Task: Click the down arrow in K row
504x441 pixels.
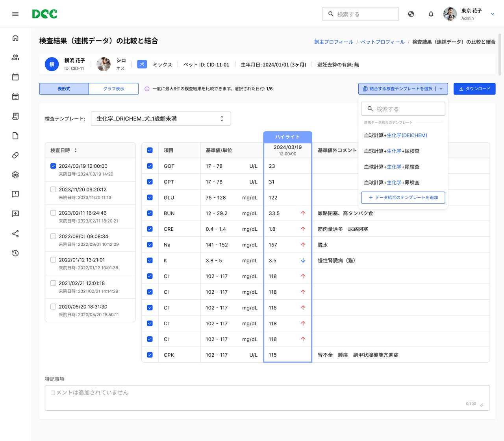Action: tap(303, 261)
